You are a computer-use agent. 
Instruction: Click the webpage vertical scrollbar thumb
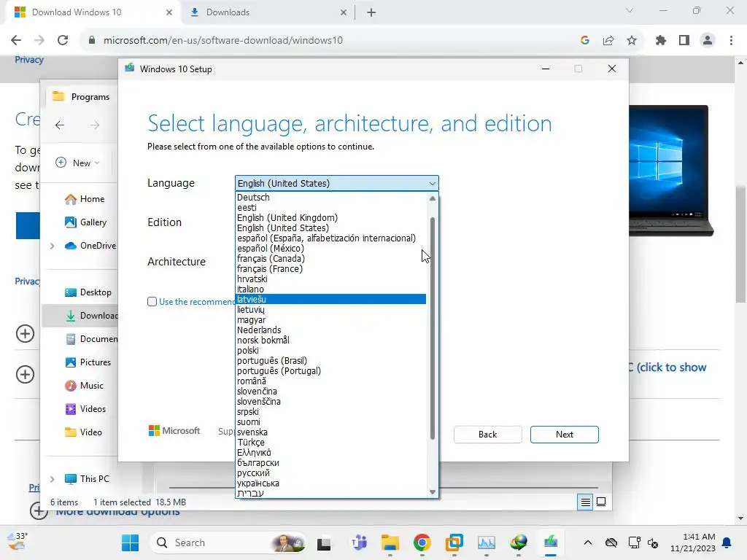click(740, 244)
